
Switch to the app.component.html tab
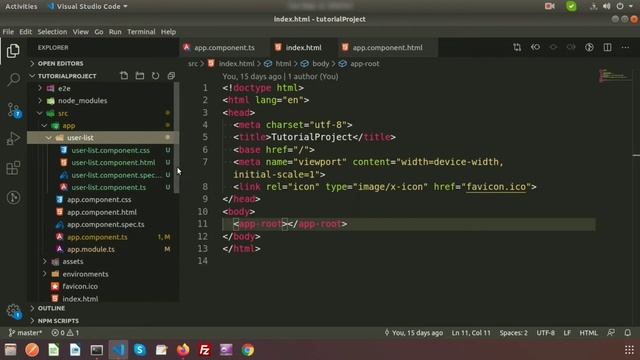[x=387, y=48]
